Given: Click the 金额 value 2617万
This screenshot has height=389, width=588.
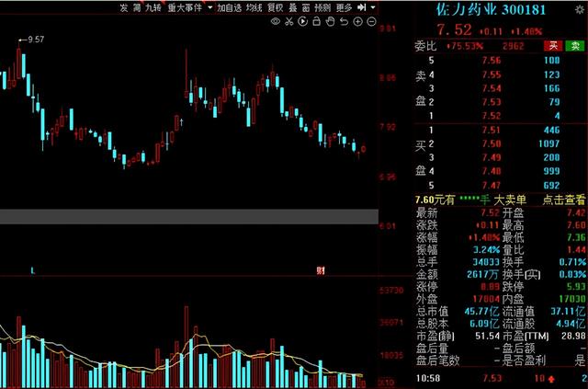Looking at the screenshot, I should (482, 274).
